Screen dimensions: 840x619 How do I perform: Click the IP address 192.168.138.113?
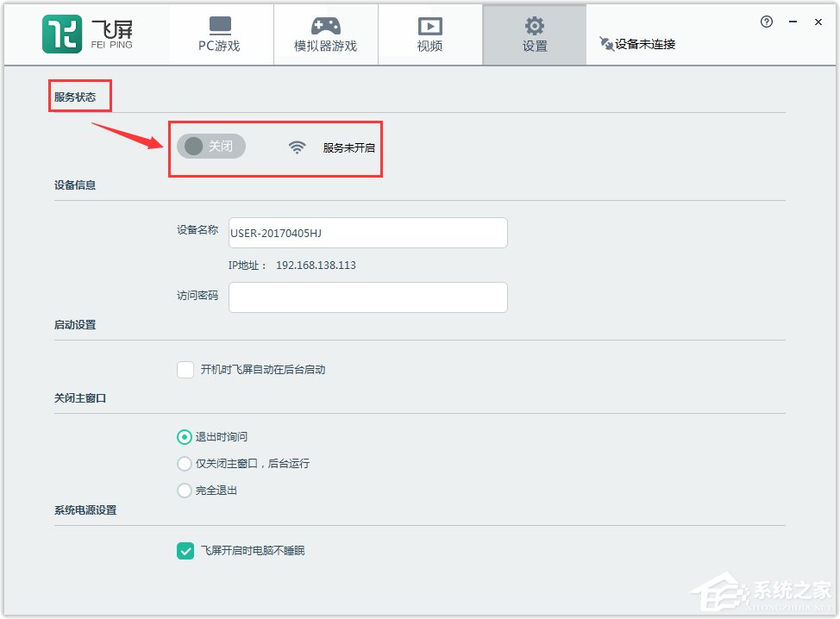pyautogui.click(x=316, y=266)
